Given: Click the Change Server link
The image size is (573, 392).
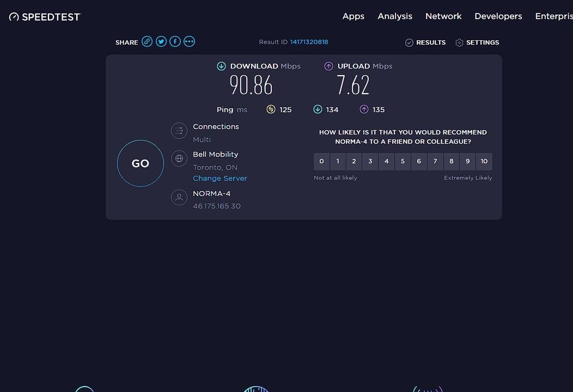Looking at the screenshot, I should click(220, 178).
